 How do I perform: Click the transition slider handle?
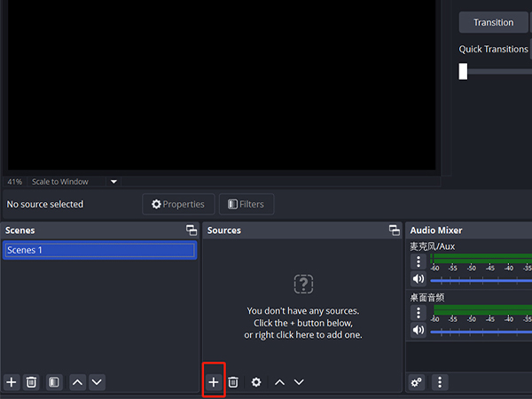[x=463, y=72]
